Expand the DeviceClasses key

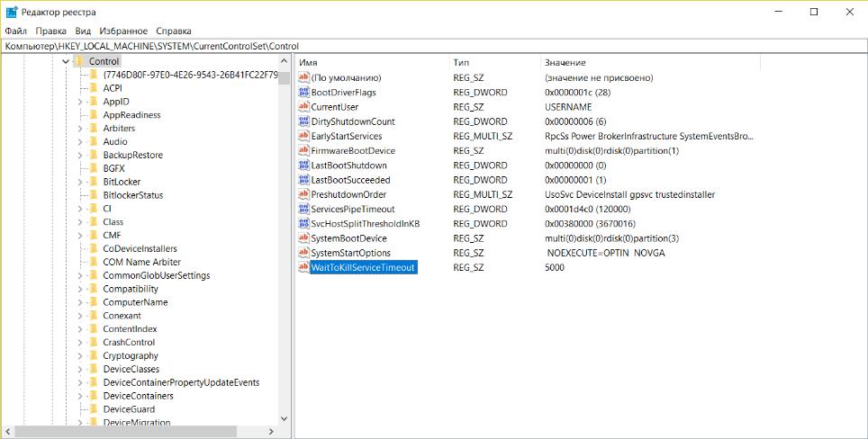(80, 369)
